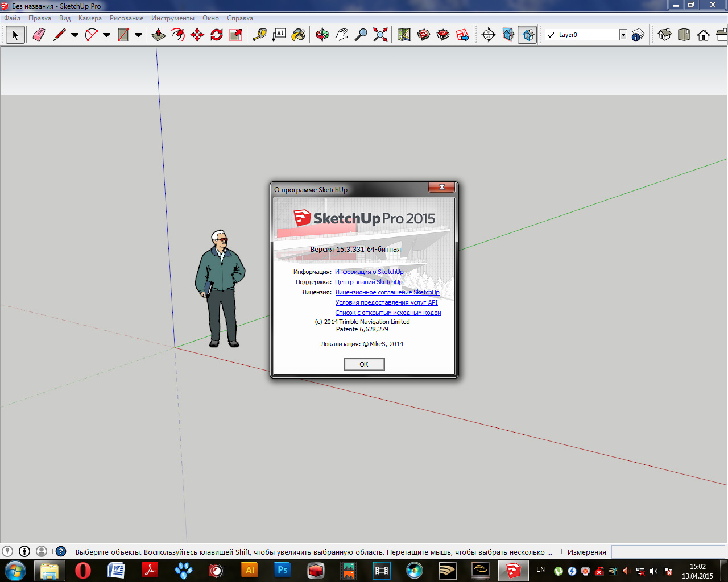
Task: Open the Layer Manager icon
Action: [638, 35]
